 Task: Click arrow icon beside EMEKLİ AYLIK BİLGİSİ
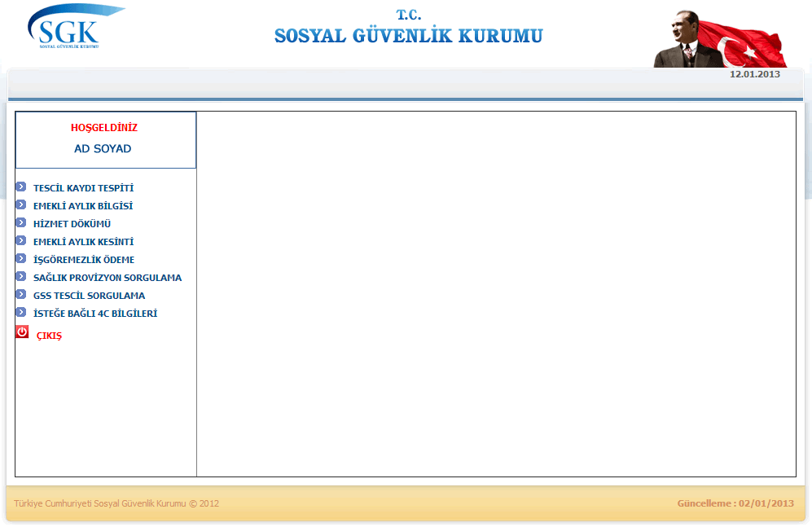pyautogui.click(x=20, y=204)
